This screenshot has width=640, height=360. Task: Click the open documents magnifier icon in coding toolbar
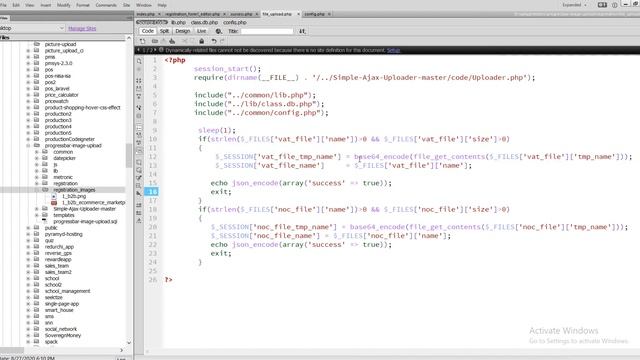point(139,61)
